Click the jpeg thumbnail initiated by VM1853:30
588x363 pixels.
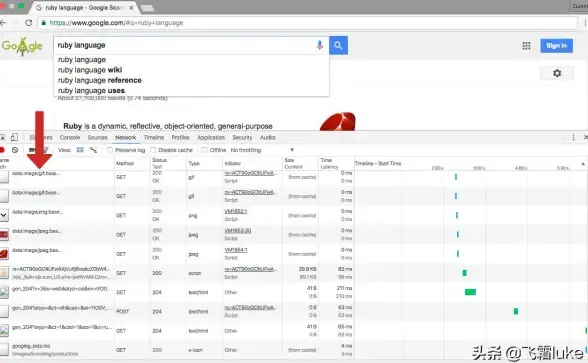[x=4, y=235]
